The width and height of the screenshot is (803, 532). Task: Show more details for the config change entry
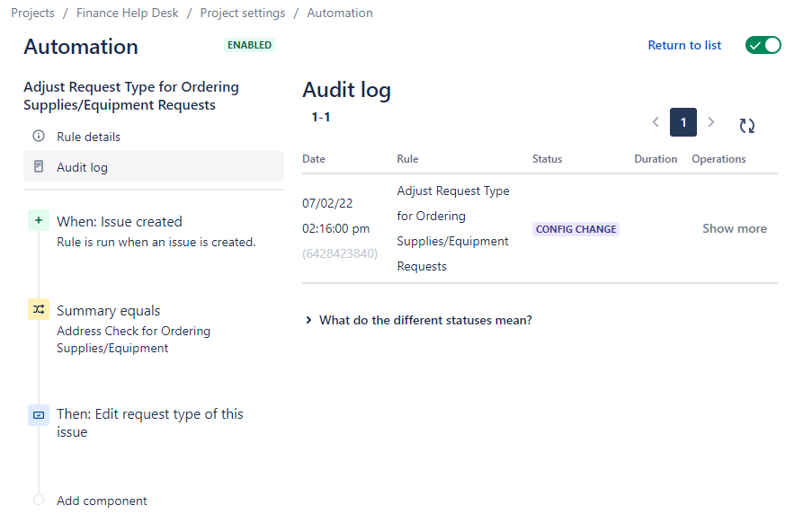pos(735,229)
